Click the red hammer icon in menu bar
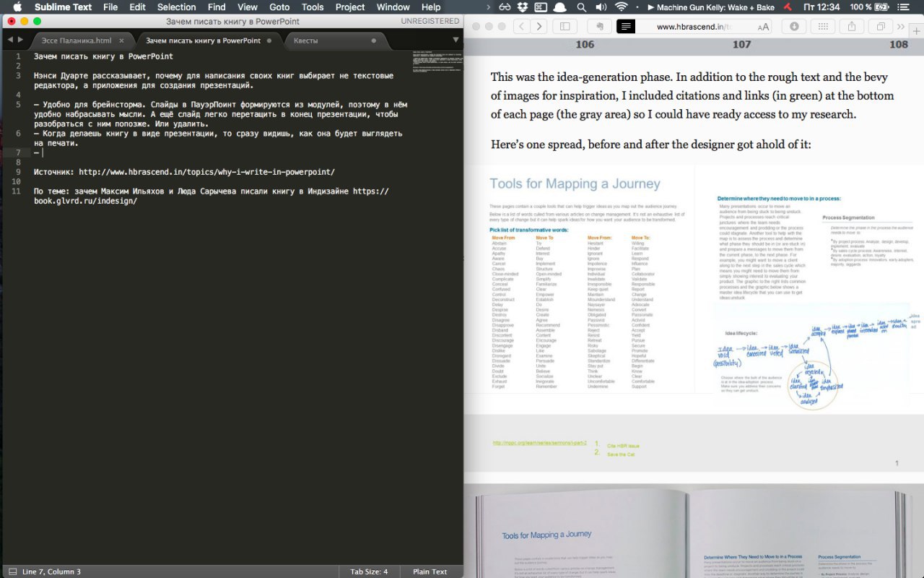The height and width of the screenshot is (578, 924). click(790, 7)
